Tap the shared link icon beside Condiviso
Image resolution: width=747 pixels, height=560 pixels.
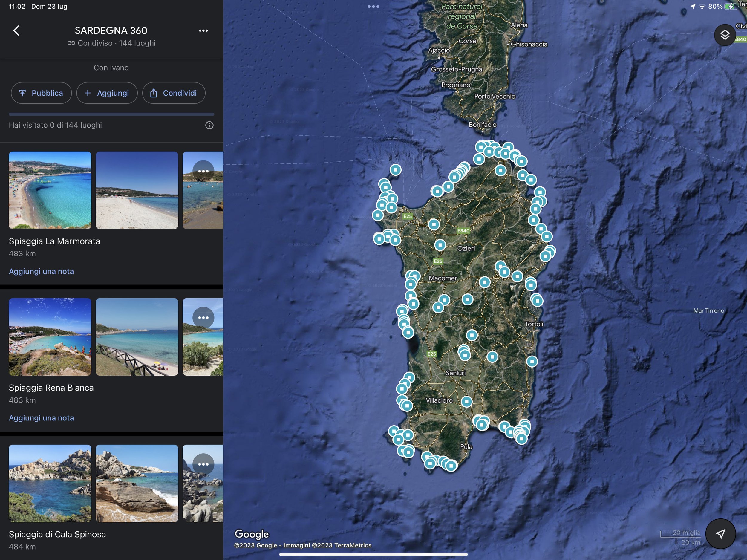pyautogui.click(x=71, y=43)
